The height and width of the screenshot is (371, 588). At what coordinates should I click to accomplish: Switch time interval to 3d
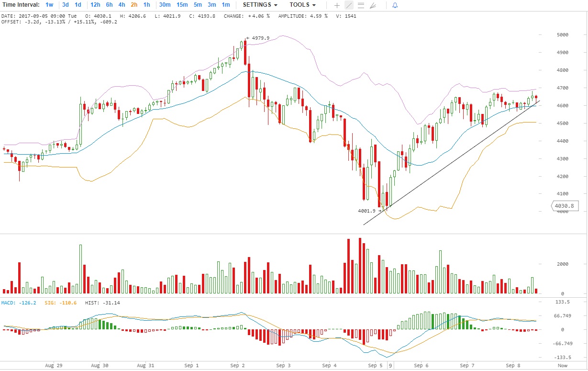click(x=66, y=5)
